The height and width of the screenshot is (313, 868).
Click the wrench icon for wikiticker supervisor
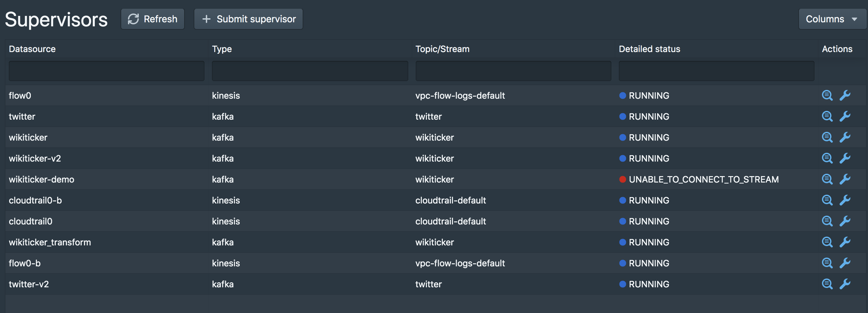845,138
